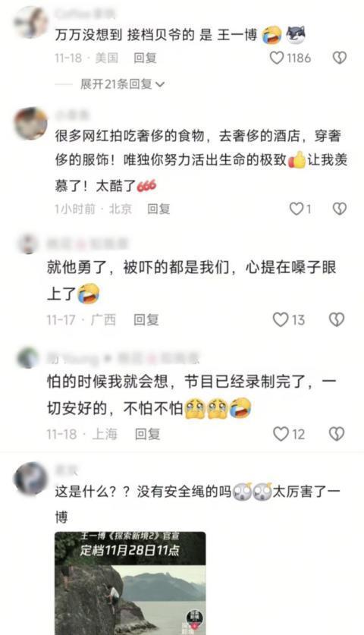The image size is (364, 635).
Task: Like the Beijing comment with 1 like
Action: (297, 209)
